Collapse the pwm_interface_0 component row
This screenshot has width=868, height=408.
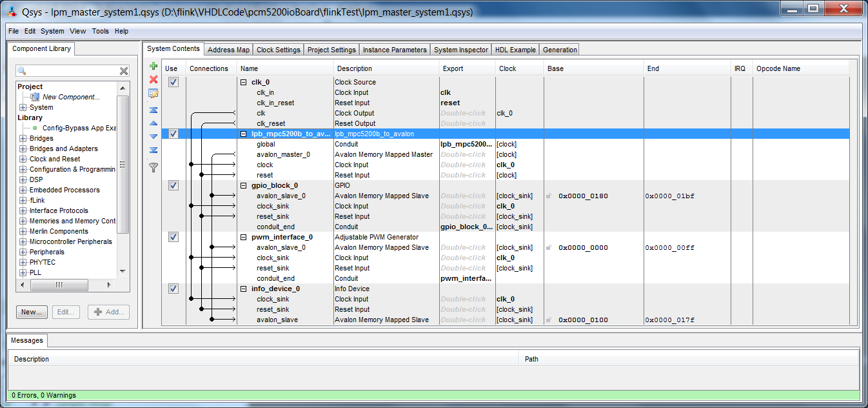coord(243,237)
